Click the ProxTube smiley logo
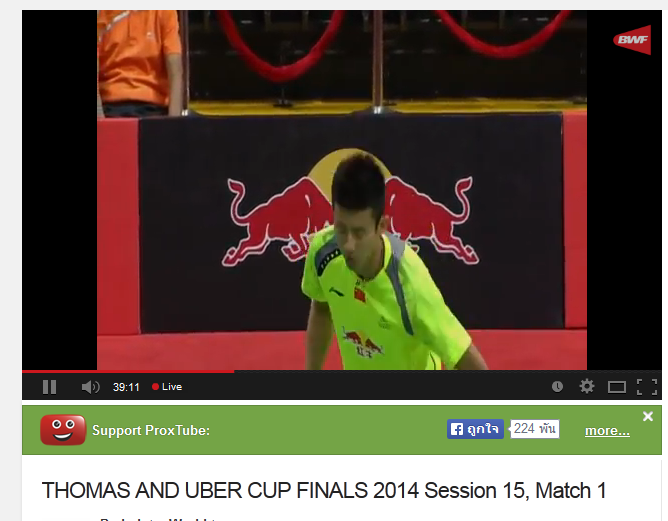Screen dimensions: 668x521 [63, 430]
